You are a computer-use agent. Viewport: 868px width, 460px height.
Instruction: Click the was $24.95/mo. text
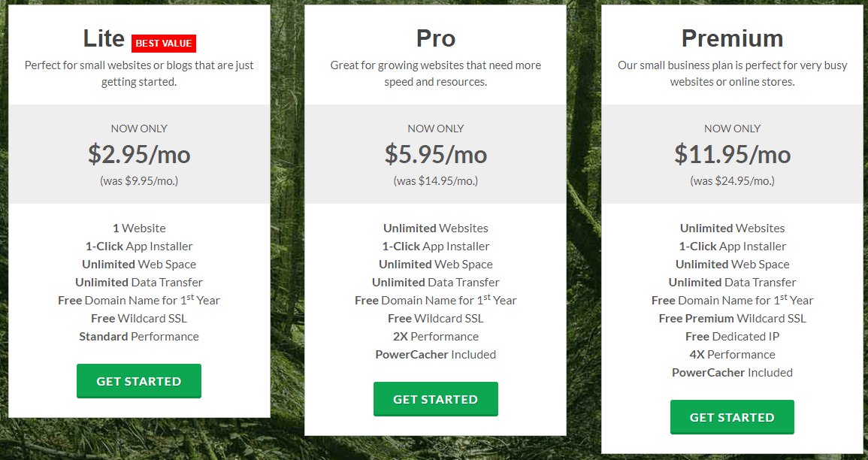coord(732,181)
